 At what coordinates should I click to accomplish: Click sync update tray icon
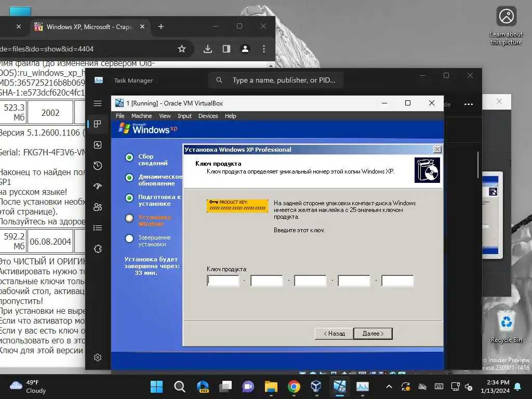[x=405, y=387]
